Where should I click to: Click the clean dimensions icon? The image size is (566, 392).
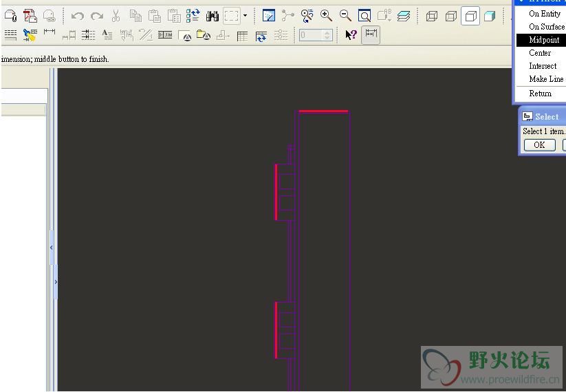click(x=127, y=35)
